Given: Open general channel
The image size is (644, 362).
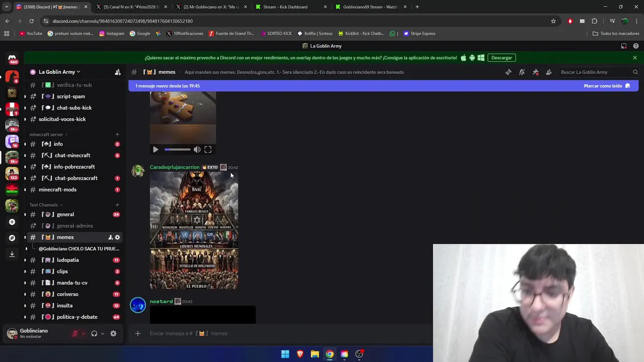Looking at the screenshot, I should pos(74,215).
